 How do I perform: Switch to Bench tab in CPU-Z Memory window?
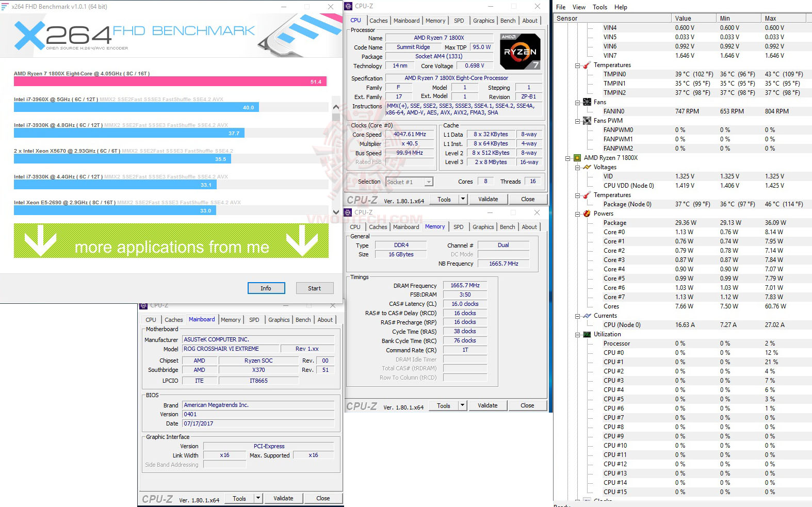(507, 227)
